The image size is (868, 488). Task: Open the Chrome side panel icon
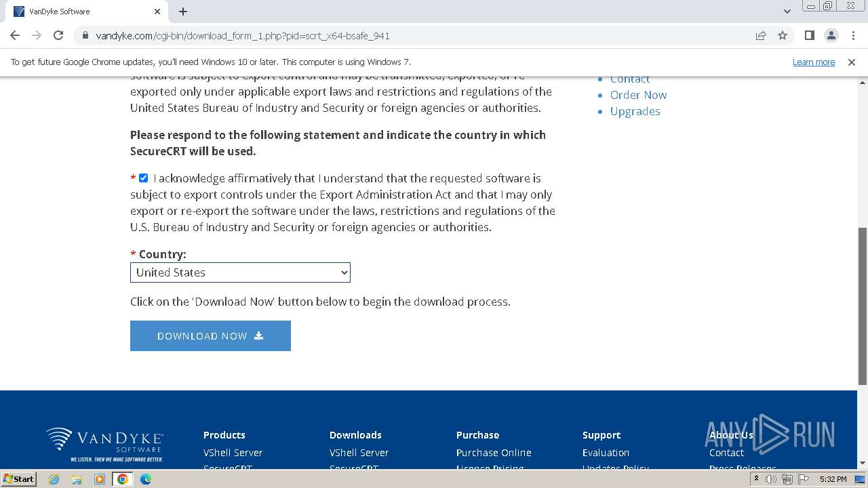tap(810, 36)
